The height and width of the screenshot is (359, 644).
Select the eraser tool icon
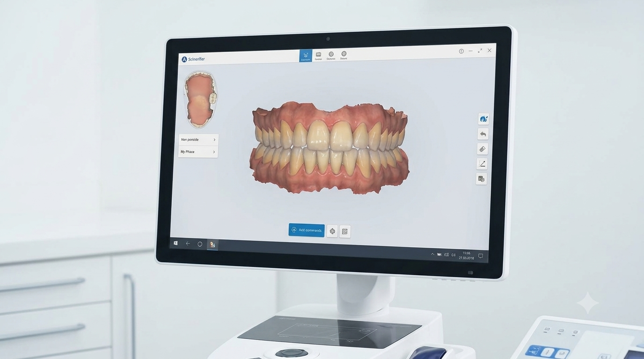(482, 149)
